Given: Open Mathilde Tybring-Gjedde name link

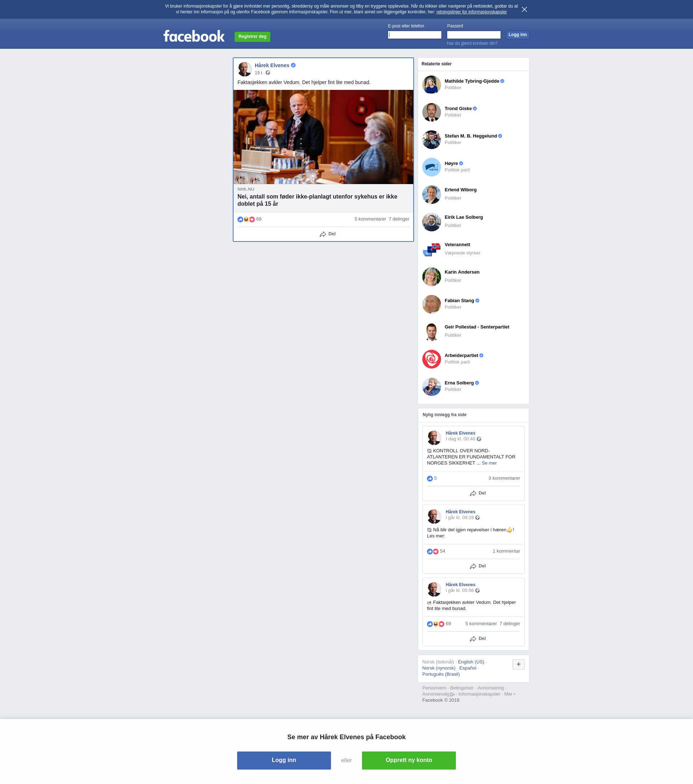Looking at the screenshot, I should (x=472, y=81).
